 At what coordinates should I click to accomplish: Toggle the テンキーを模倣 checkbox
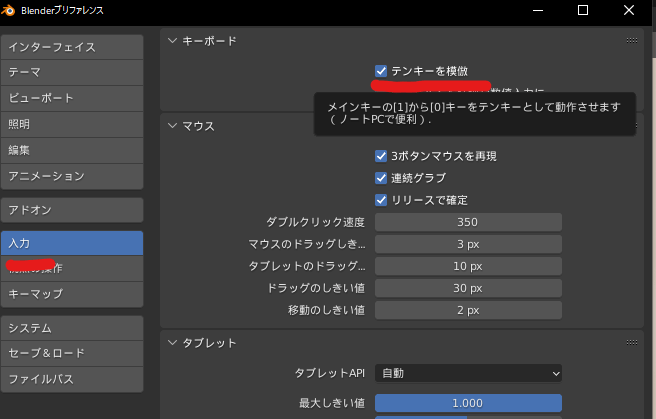(381, 71)
